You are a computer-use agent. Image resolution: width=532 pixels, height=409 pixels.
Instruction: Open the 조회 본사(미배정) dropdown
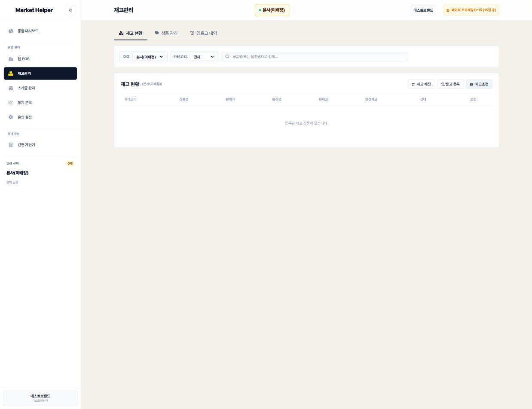[x=148, y=57]
